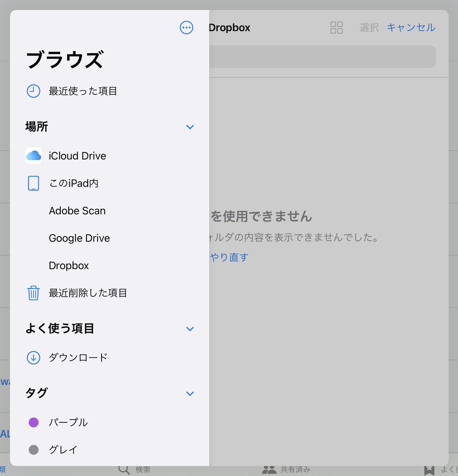Image resolution: width=458 pixels, height=476 pixels.
Task: Tap the gray tag dot
Action: (34, 450)
